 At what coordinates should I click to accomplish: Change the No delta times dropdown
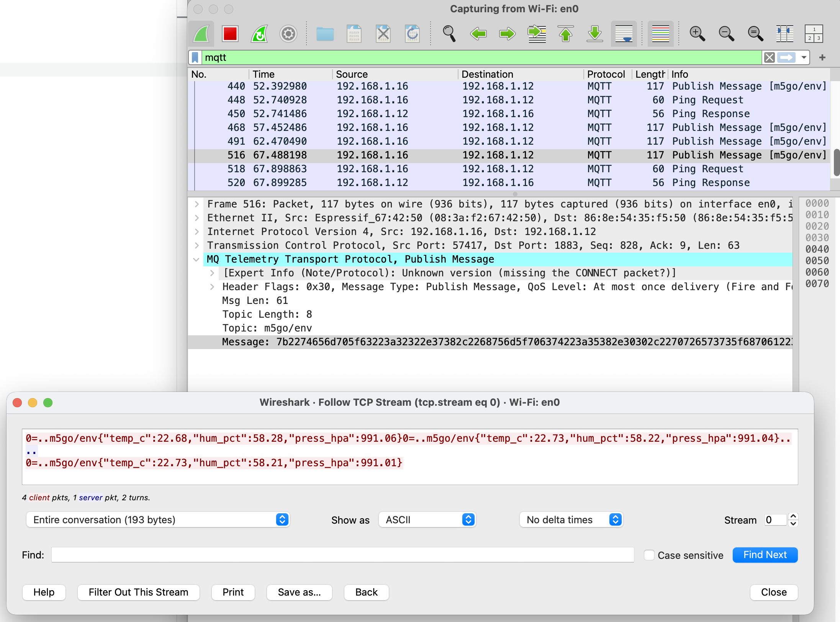pos(615,519)
